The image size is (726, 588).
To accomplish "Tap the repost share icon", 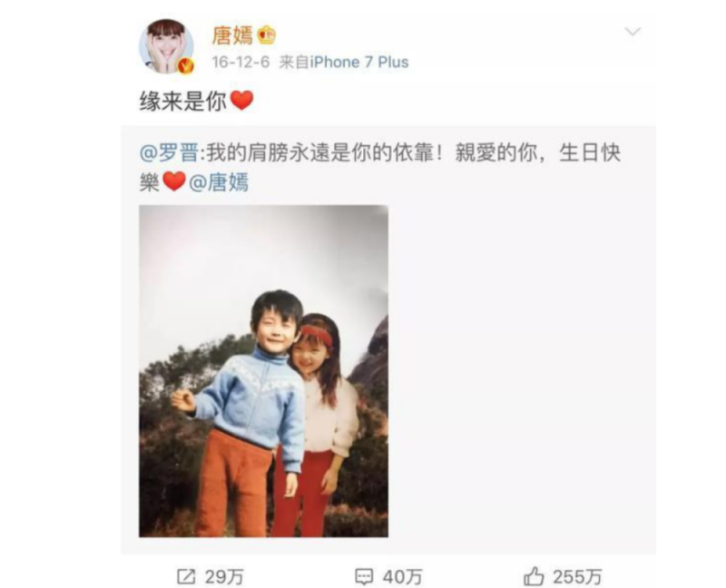I will (186, 577).
